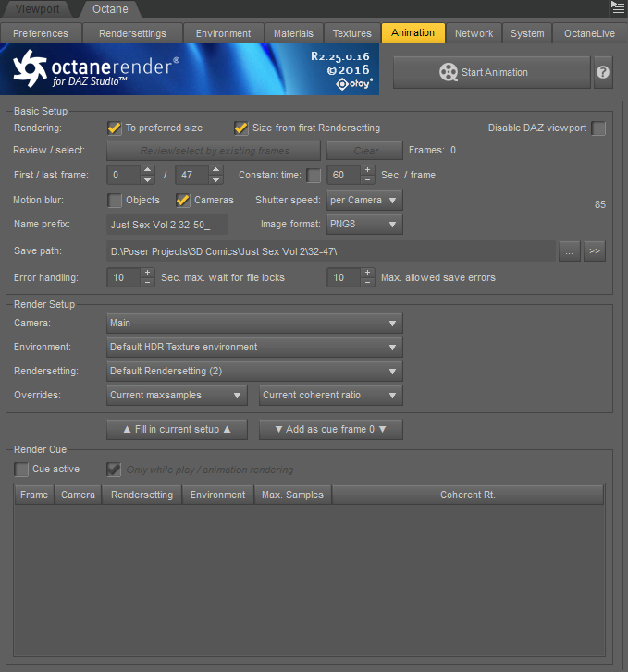This screenshot has width=628, height=672.
Task: Switch to the Network tab
Action: (x=474, y=33)
